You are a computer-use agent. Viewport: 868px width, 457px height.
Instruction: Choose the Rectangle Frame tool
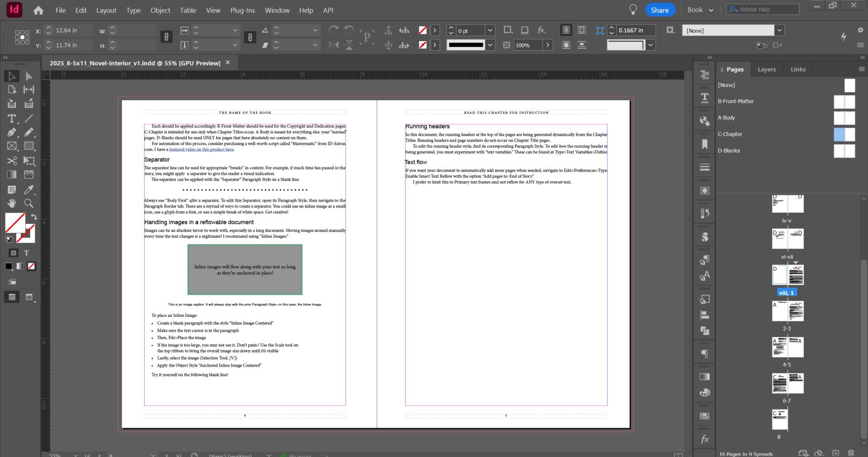pos(12,146)
